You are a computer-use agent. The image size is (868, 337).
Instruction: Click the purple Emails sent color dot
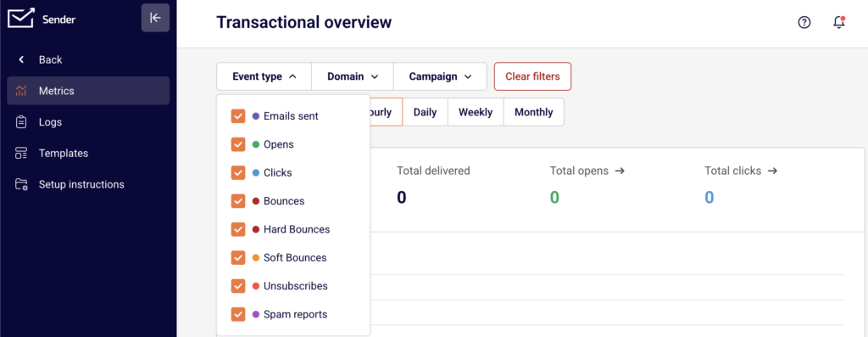click(x=256, y=116)
